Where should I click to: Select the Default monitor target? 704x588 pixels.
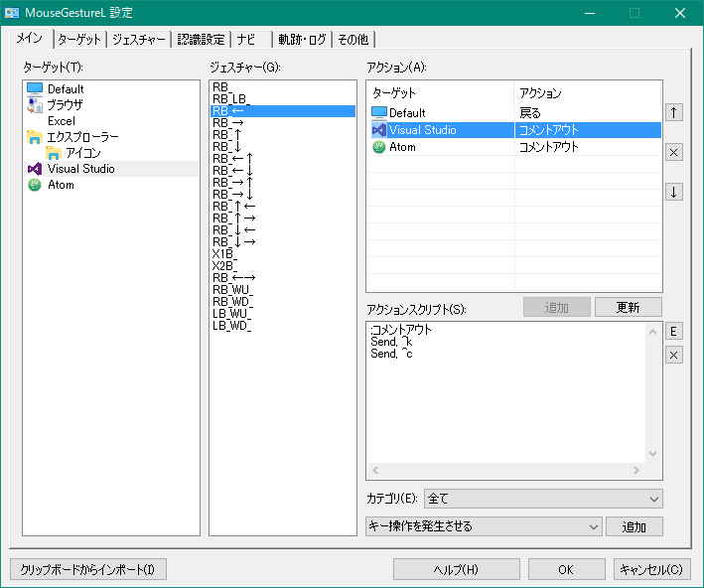[66, 89]
